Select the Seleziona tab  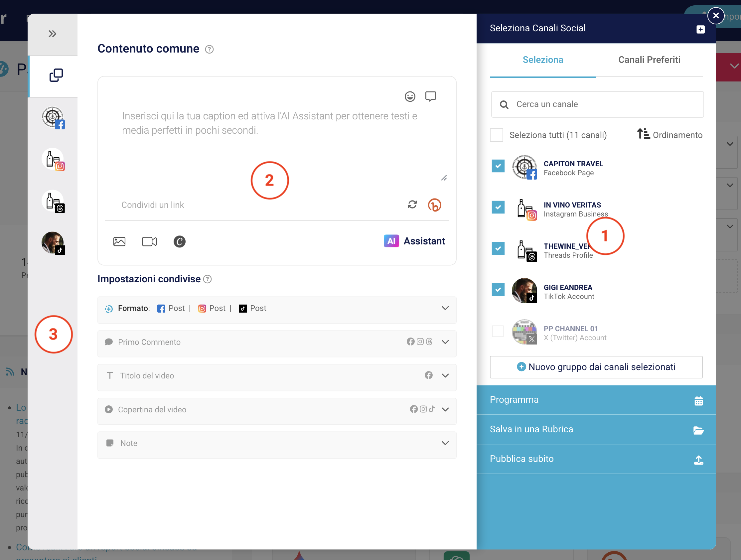[543, 60]
